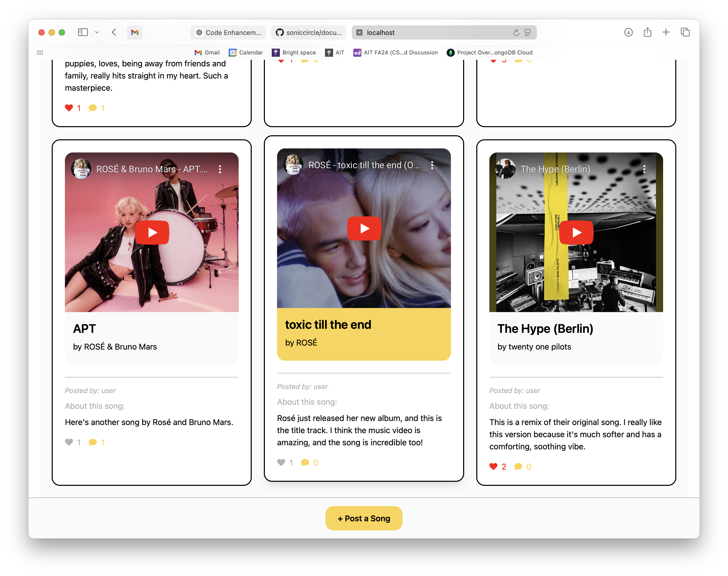This screenshot has height=576, width=728.
Task: Open comments on toxic till the end post
Action: coord(305,462)
